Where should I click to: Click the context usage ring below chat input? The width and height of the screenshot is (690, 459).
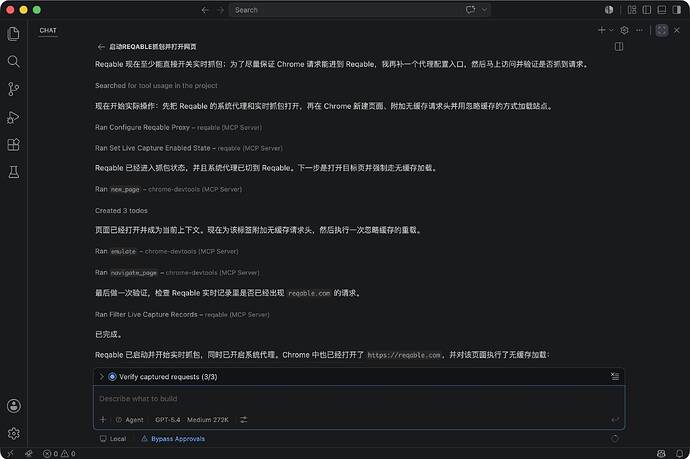click(x=615, y=438)
